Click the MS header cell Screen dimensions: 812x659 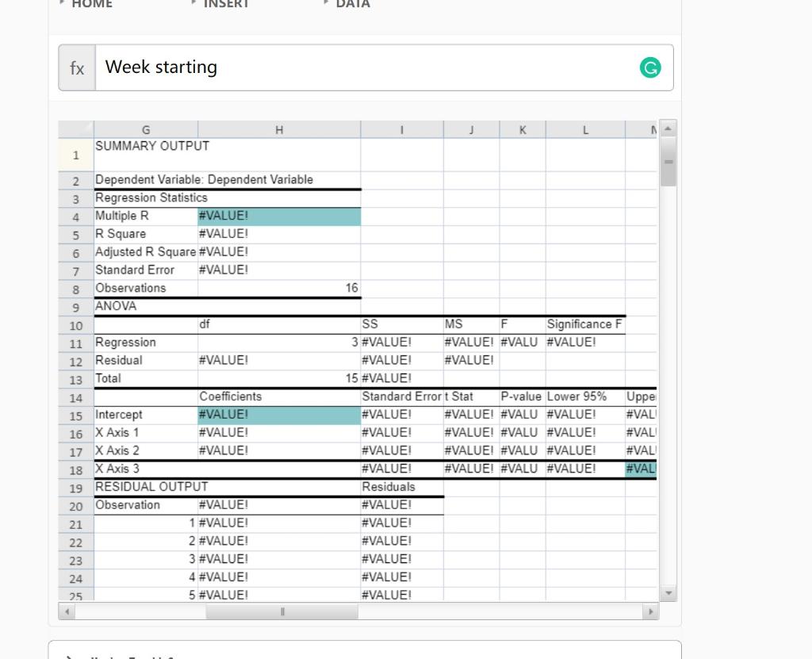(471, 325)
